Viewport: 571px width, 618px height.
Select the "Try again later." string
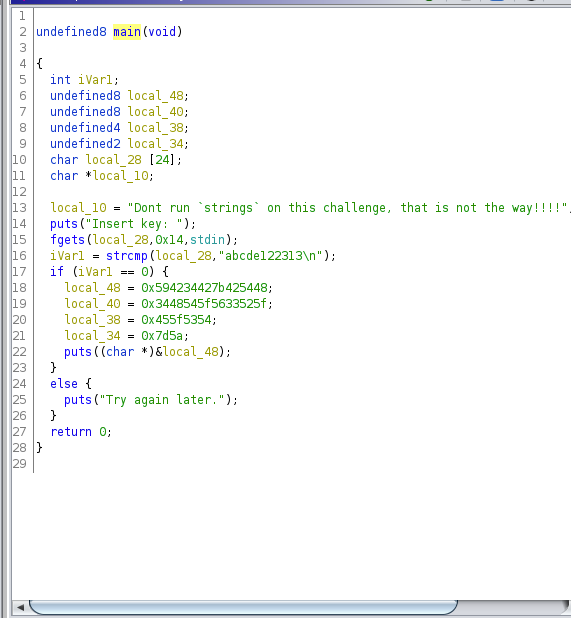(x=162, y=400)
